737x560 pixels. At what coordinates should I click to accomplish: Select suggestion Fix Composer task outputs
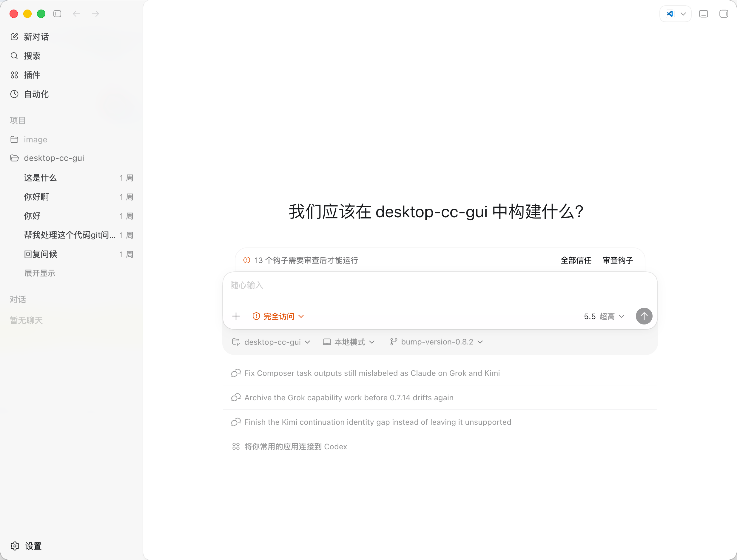click(440, 373)
